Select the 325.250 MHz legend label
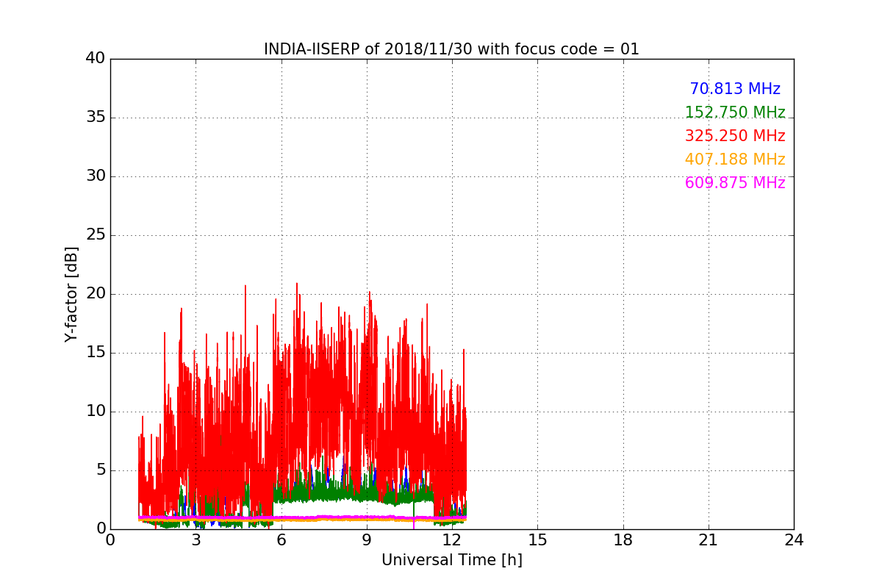882x588 pixels. click(735, 136)
